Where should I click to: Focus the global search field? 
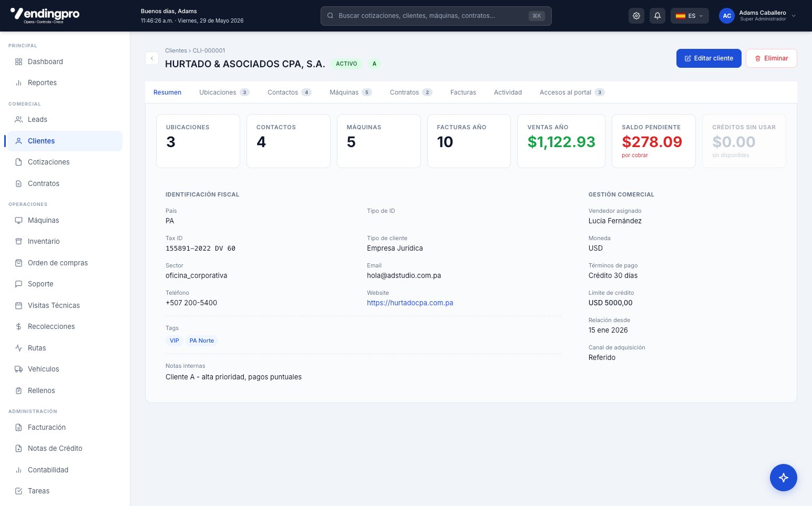click(x=436, y=16)
